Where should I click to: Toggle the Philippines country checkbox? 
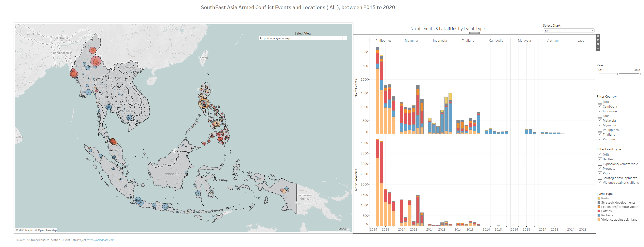pos(600,130)
